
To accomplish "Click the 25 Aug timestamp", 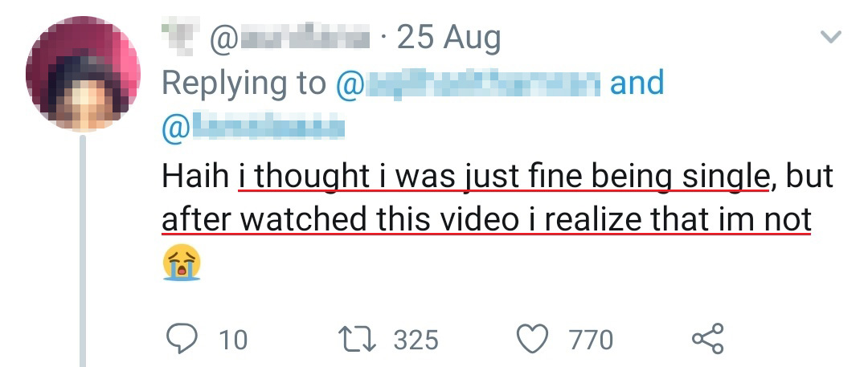I will 448,37.
